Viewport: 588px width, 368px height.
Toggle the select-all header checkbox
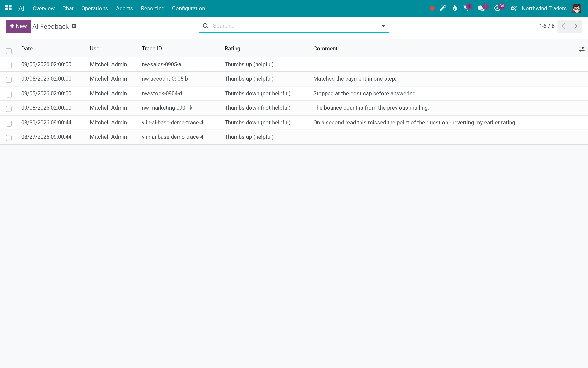coord(9,51)
